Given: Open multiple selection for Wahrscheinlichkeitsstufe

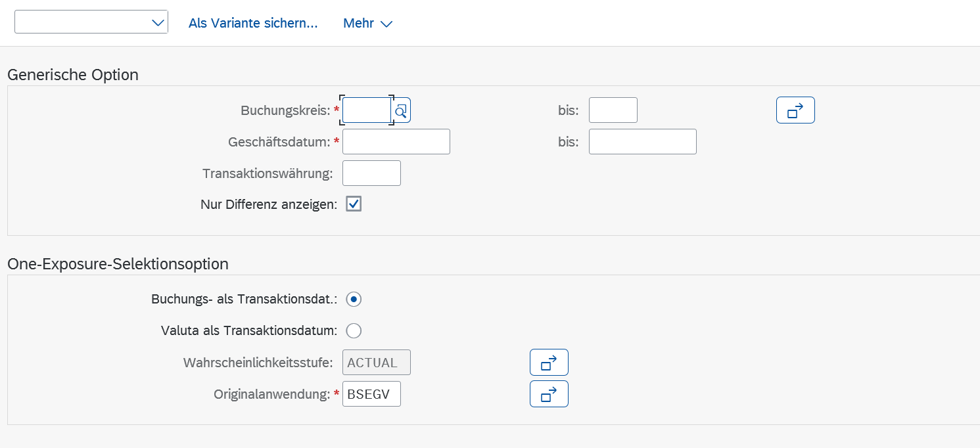Looking at the screenshot, I should coord(549,363).
